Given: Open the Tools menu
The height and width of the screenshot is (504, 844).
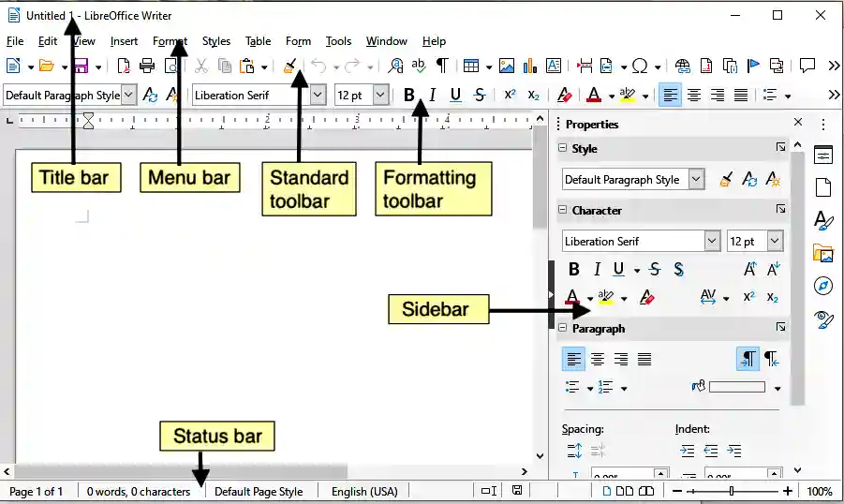Looking at the screenshot, I should [338, 41].
